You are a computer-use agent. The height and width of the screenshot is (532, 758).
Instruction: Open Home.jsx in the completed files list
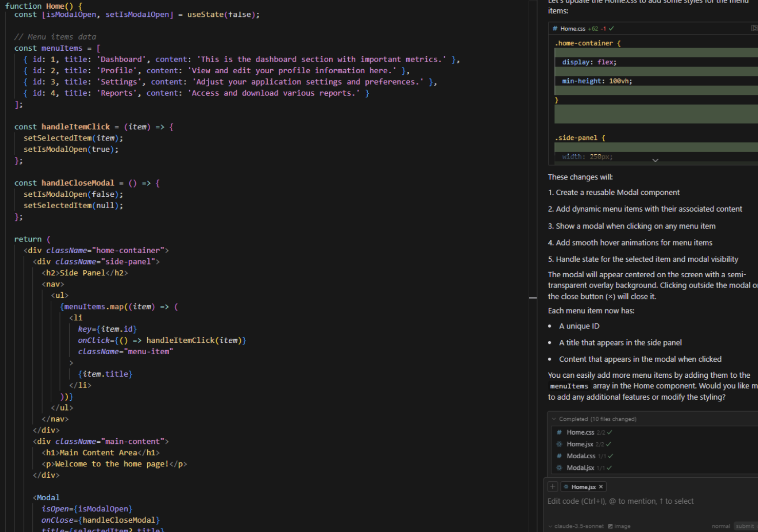pos(580,444)
